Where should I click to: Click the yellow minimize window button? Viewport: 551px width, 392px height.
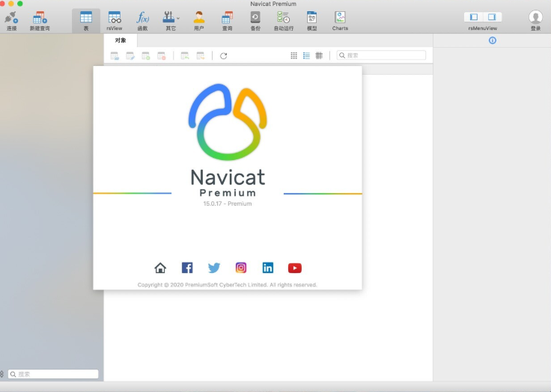click(x=11, y=4)
